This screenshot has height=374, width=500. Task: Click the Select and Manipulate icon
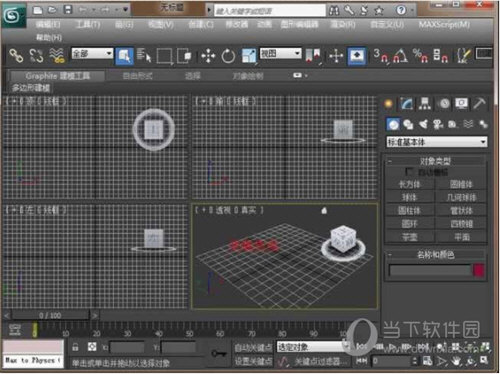pos(336,56)
